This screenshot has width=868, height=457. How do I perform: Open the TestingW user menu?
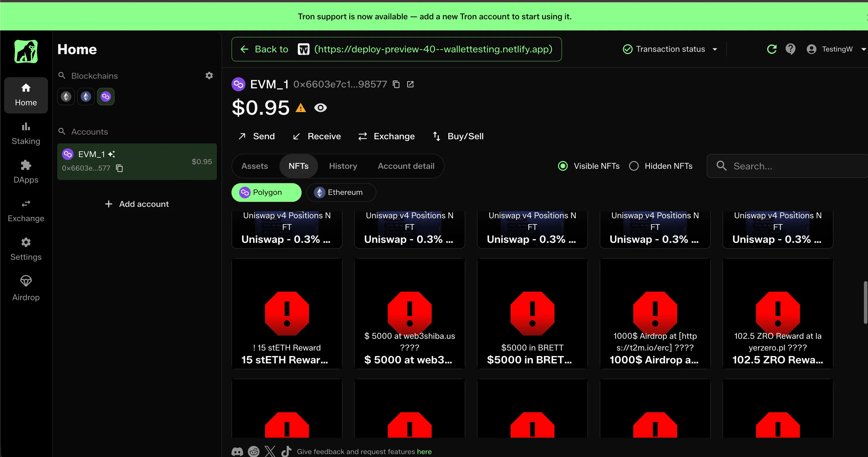click(836, 49)
